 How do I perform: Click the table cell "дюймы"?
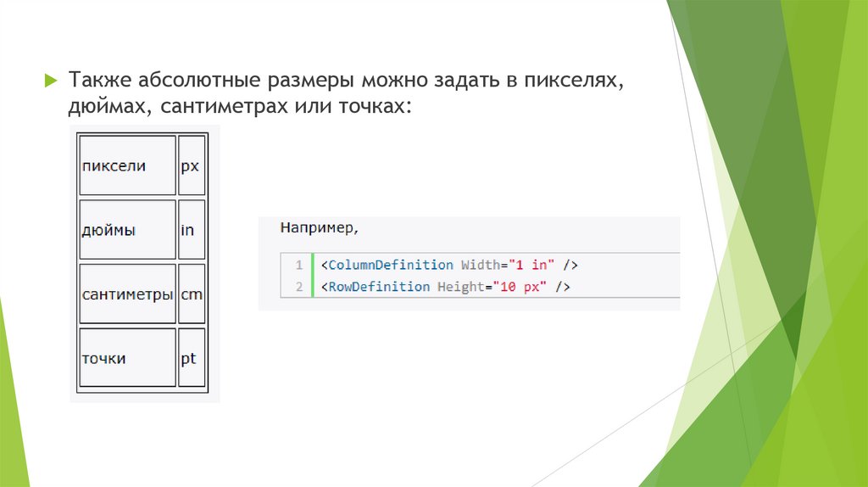(x=127, y=229)
